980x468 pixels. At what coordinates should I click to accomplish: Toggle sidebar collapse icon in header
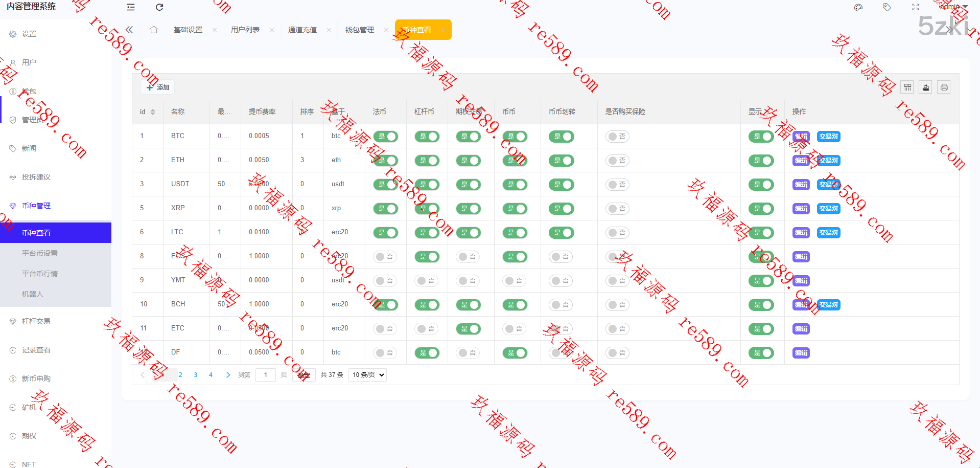click(131, 7)
